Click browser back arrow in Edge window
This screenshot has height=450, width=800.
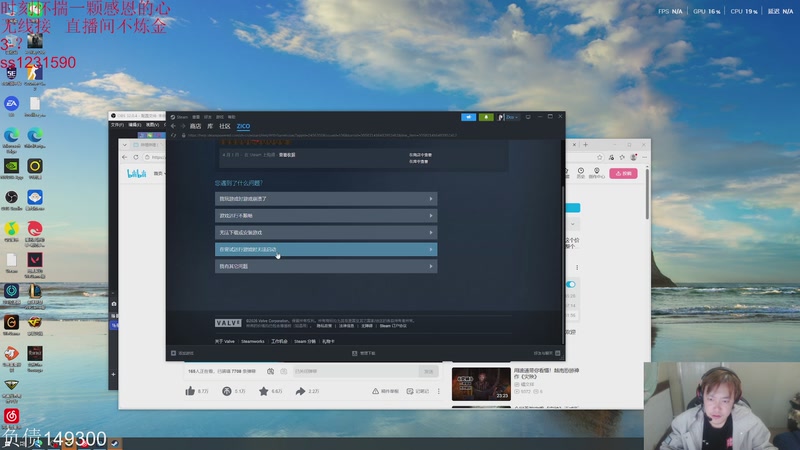click(x=125, y=157)
